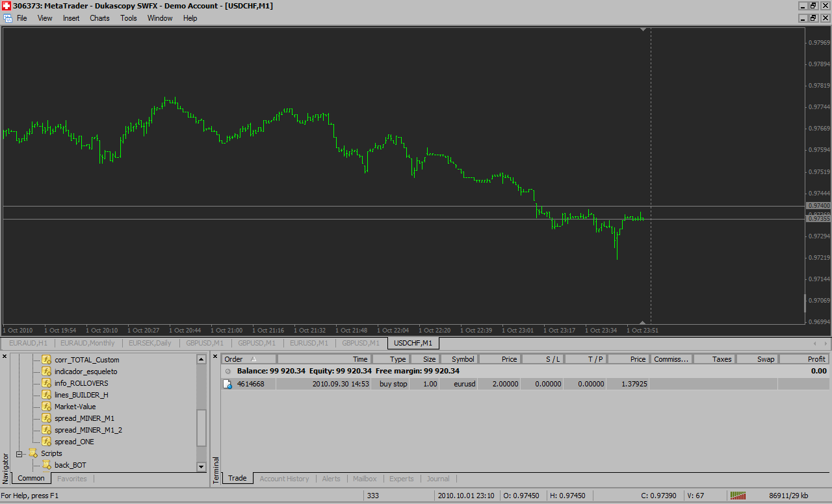Open the Help menu
The width and height of the screenshot is (832, 504).
190,18
